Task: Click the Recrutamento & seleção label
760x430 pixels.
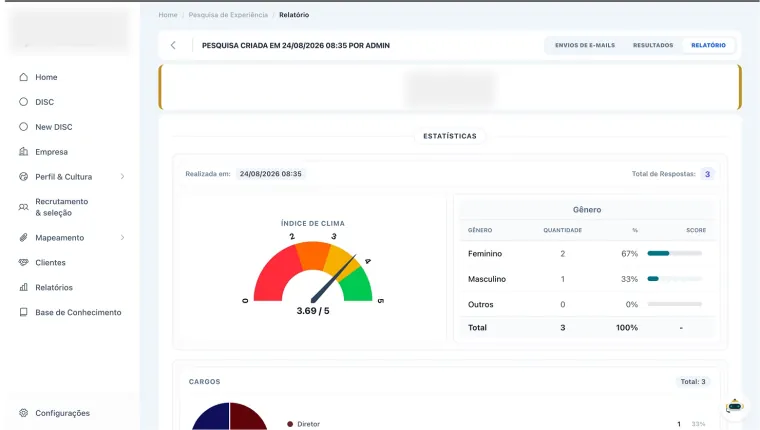Action: point(62,207)
